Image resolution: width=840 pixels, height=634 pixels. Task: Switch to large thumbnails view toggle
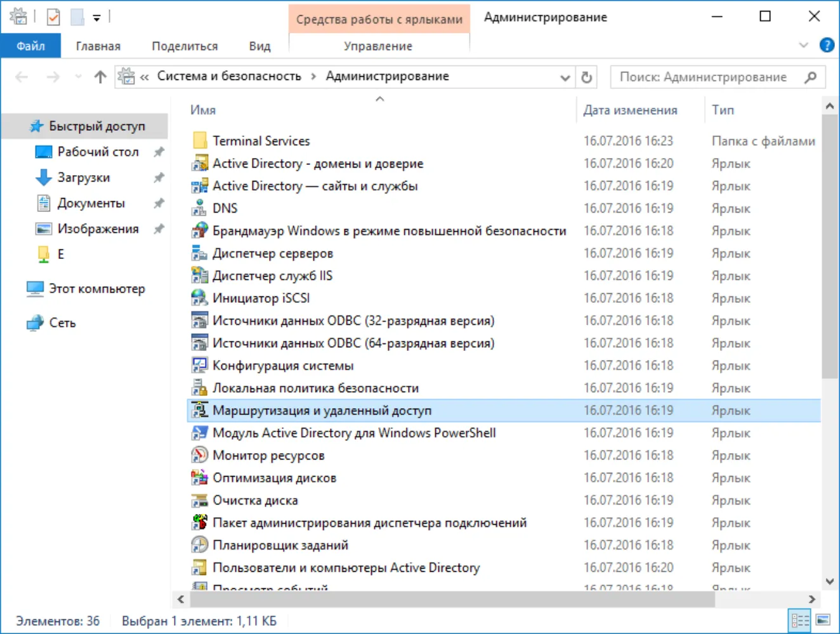point(823,620)
